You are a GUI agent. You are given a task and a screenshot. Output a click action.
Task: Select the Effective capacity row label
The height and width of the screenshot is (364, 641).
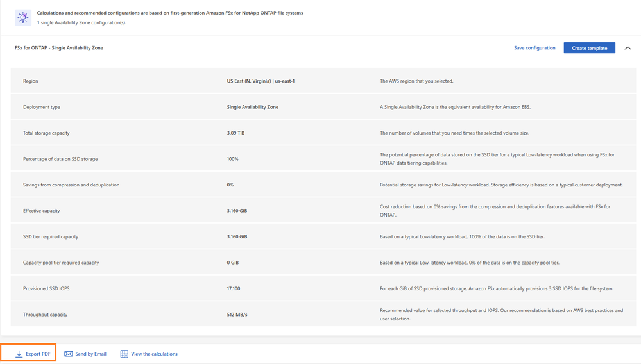[x=42, y=211]
